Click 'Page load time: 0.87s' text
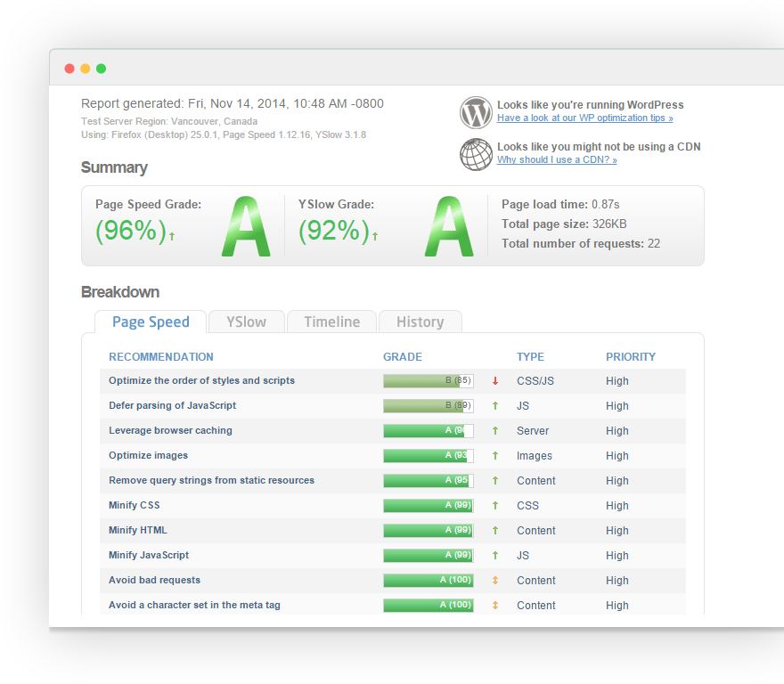The height and width of the screenshot is (684, 784). point(560,205)
